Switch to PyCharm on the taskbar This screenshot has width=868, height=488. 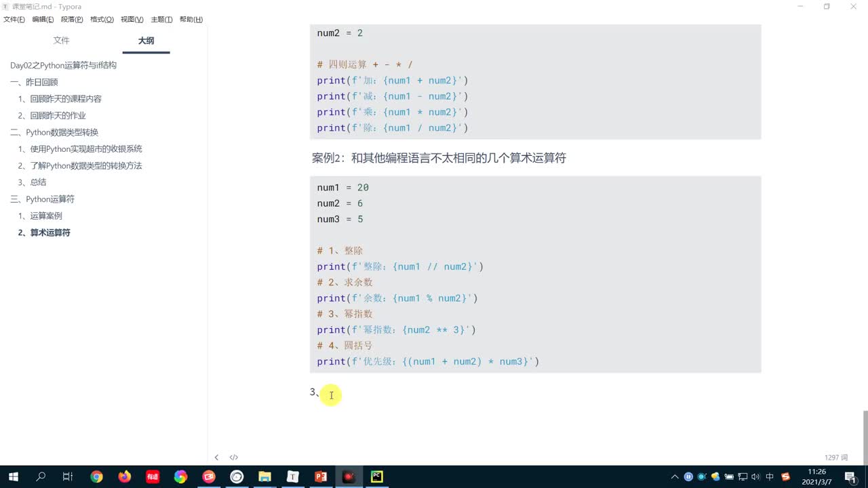click(x=376, y=476)
